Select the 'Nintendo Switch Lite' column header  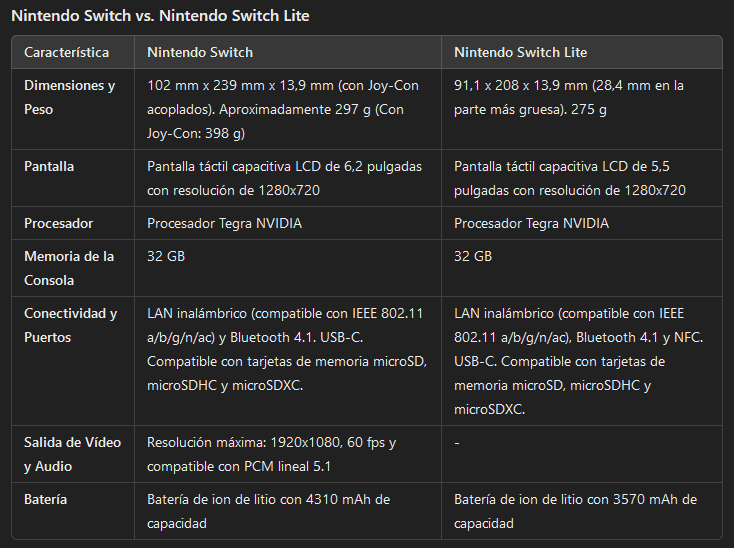click(520, 52)
